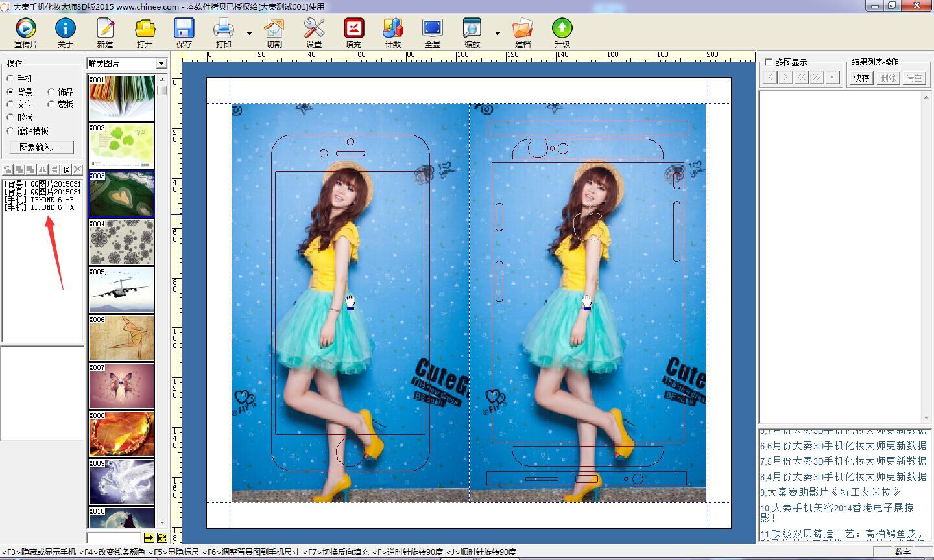934x560 pixels.
Task: Select thumbnail X004 floral pattern
Action: click(121, 242)
